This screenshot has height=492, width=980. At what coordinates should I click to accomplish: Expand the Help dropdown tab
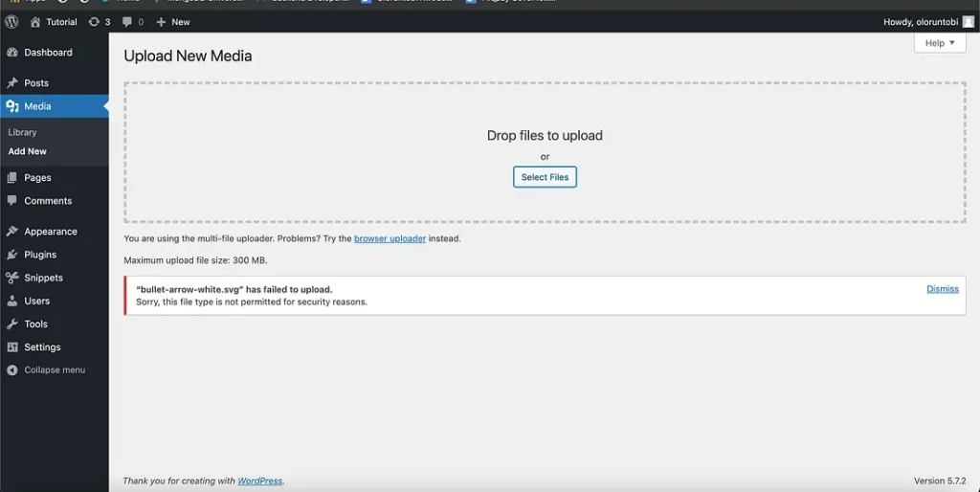[939, 43]
